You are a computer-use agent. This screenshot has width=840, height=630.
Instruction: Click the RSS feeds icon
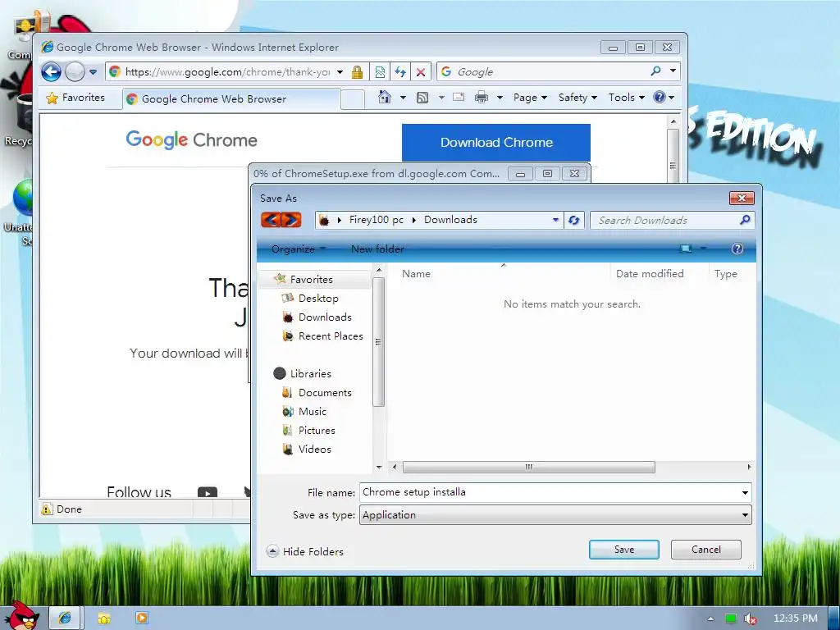(x=422, y=98)
